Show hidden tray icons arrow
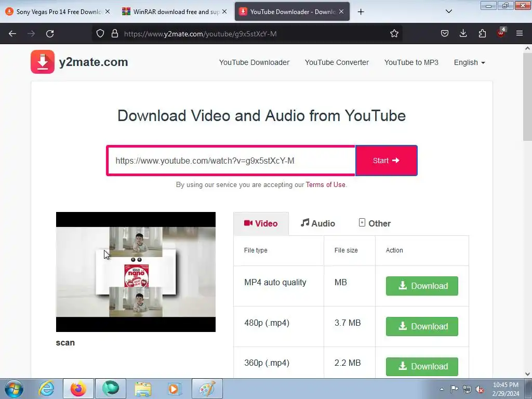 [x=442, y=390]
